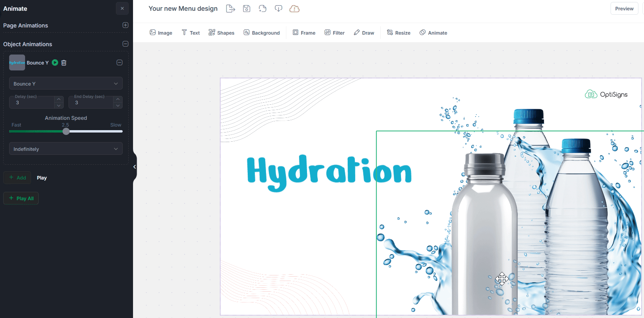
Task: Click the download design icon
Action: (x=278, y=8)
